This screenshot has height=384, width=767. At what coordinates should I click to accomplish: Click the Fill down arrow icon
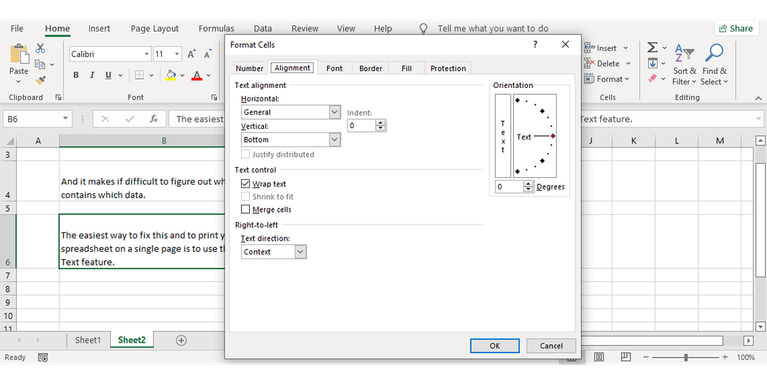(x=653, y=63)
